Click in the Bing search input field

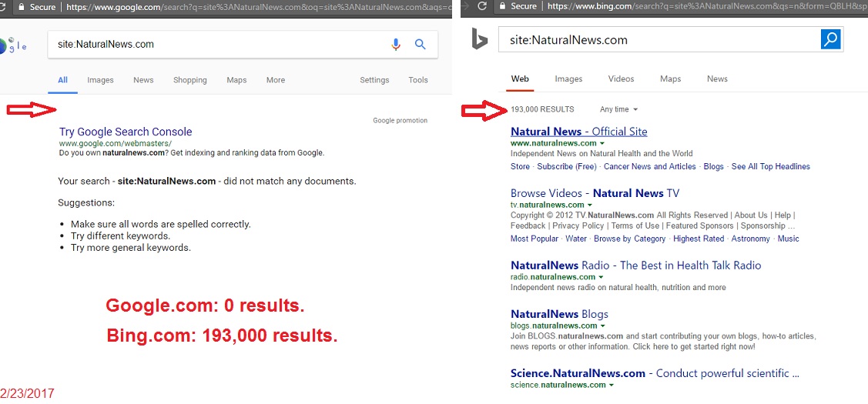click(659, 40)
